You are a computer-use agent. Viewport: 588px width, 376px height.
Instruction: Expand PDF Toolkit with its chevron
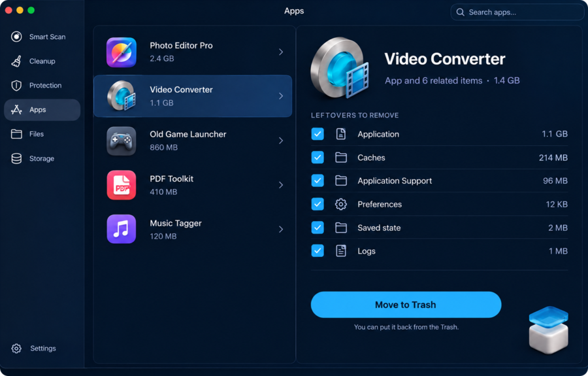281,184
